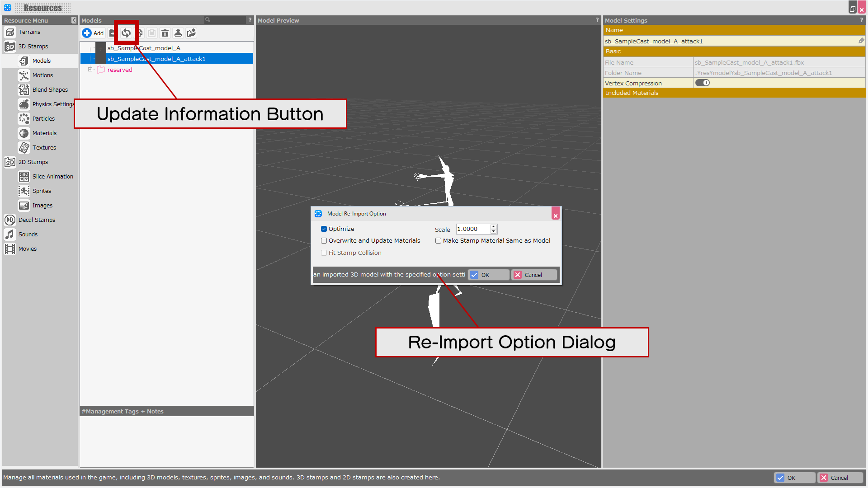868x488 pixels.
Task: Click the export folder icon in Models toolbar
Action: 191,33
